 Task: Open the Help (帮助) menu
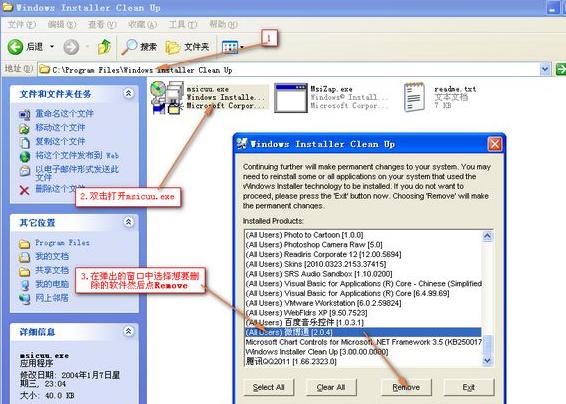click(223, 24)
